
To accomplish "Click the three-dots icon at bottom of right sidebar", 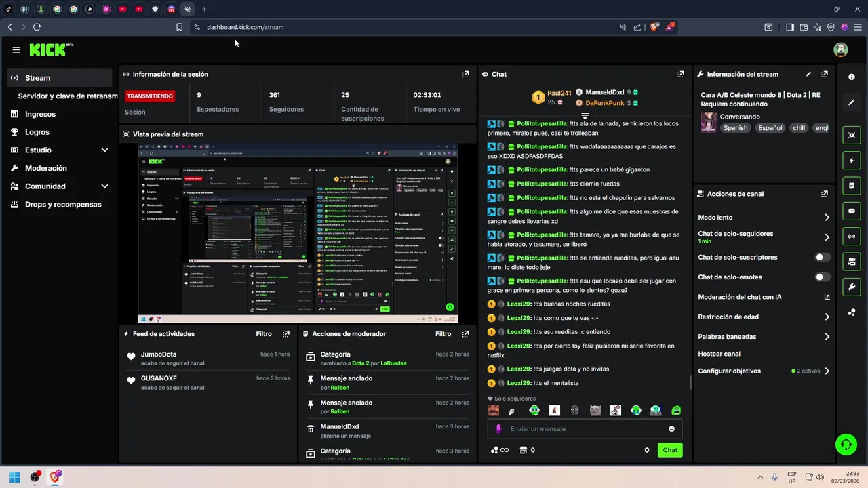I will [x=852, y=312].
